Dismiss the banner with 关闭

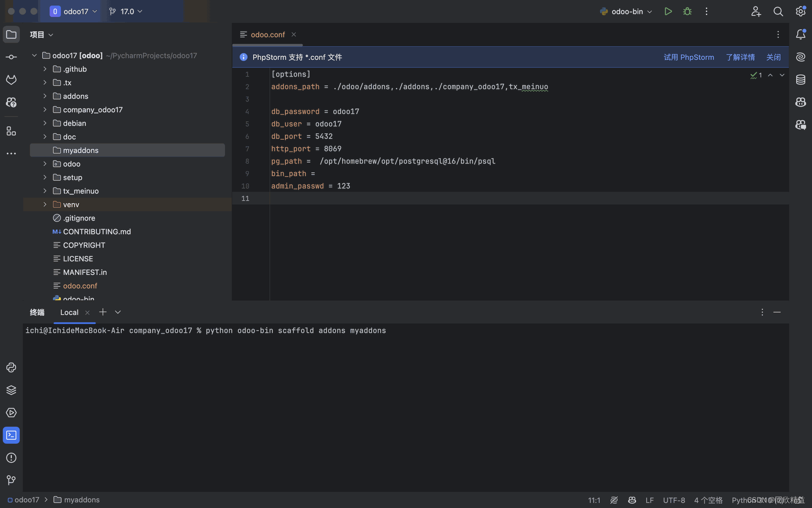[773, 57]
